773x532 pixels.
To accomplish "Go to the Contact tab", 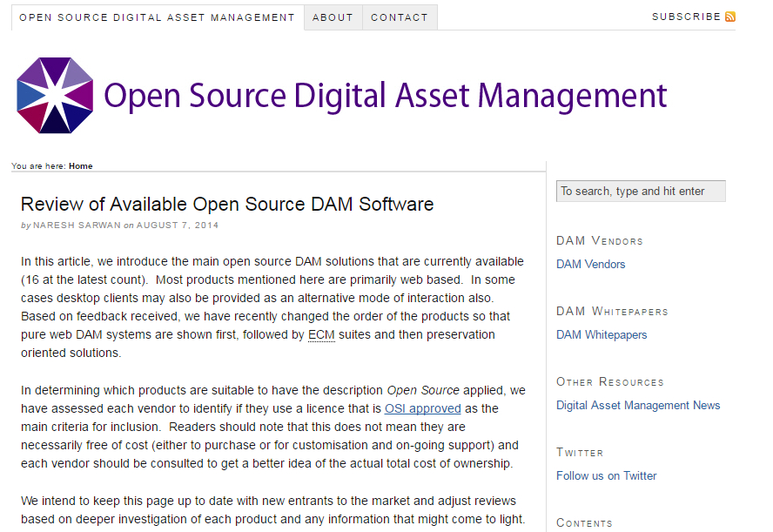I will point(400,17).
